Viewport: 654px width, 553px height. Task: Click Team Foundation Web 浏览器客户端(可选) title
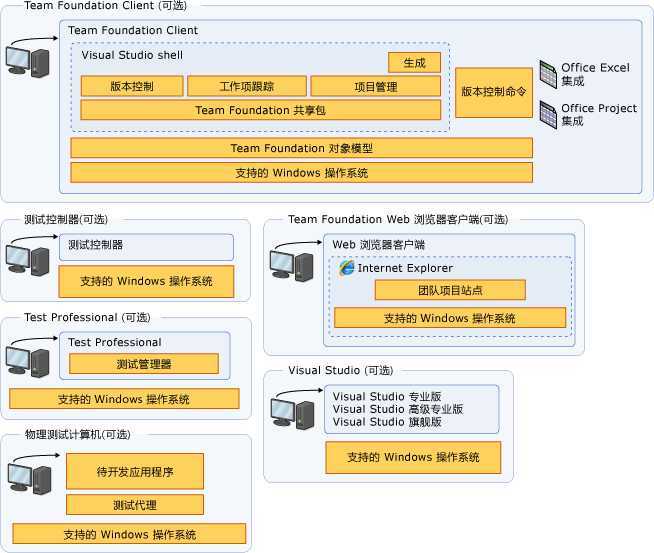click(x=398, y=219)
